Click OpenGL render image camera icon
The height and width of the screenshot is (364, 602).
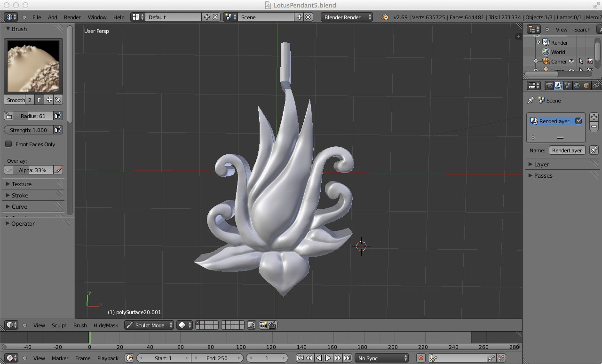point(263,325)
